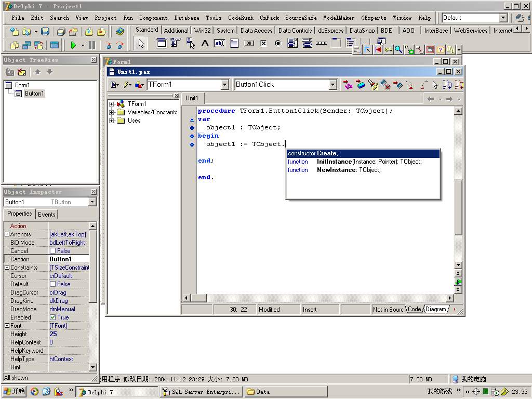Expand the Font property in Object Inspector

pos(7,326)
